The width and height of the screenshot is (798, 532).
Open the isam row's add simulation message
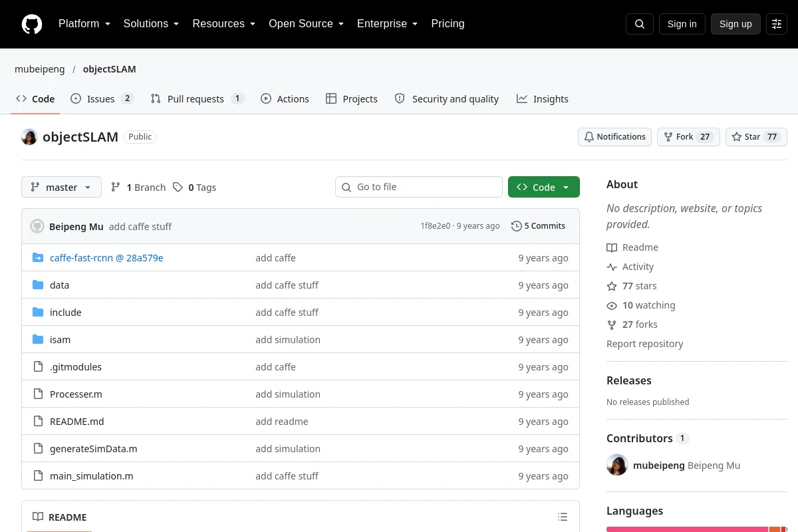(288, 340)
